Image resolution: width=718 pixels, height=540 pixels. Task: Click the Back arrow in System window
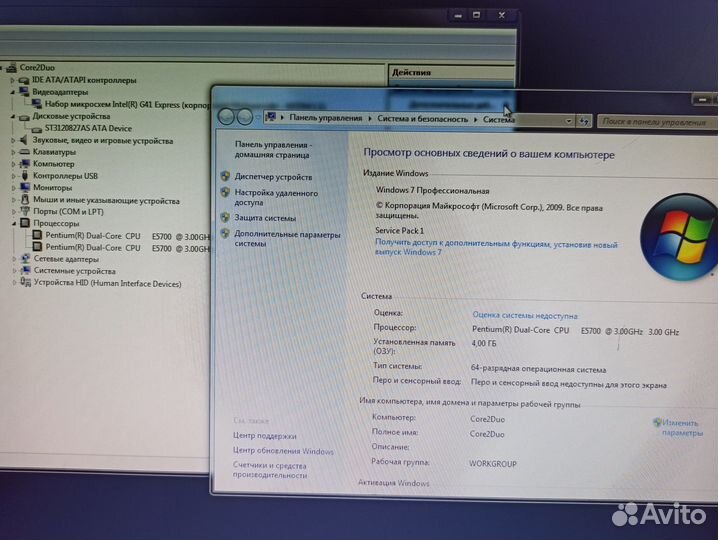pyautogui.click(x=227, y=117)
